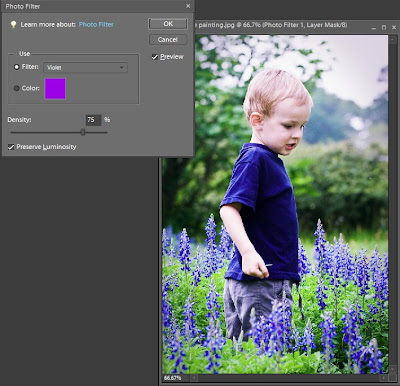Confirm the filter with OK

(x=168, y=24)
